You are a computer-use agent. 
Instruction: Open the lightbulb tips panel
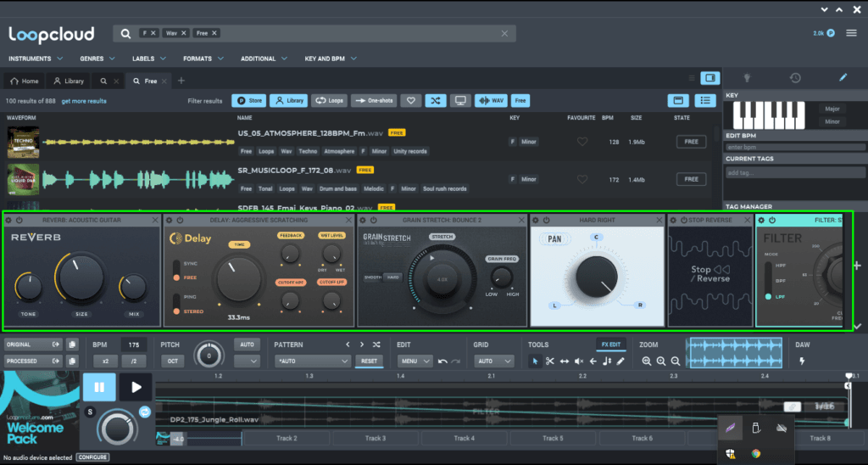coord(748,78)
